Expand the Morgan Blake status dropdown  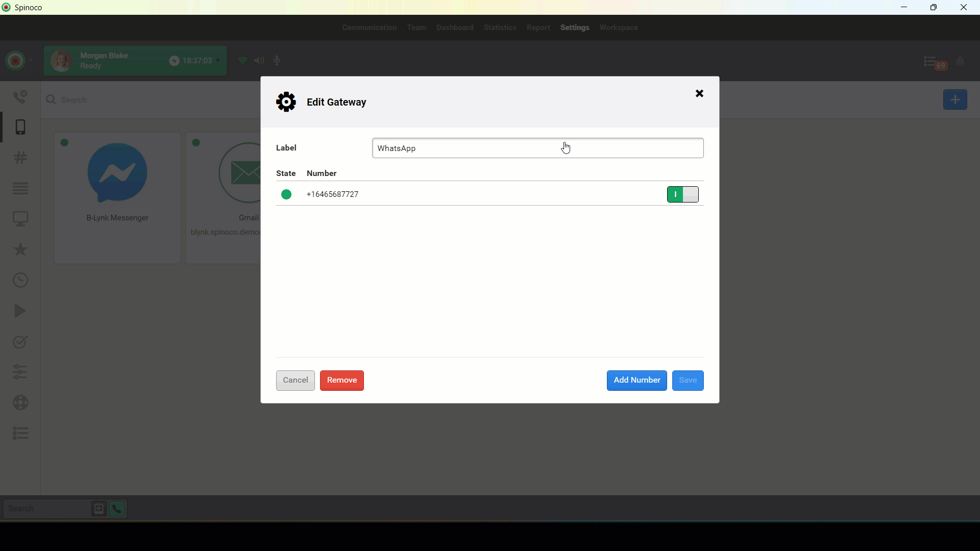(218, 61)
